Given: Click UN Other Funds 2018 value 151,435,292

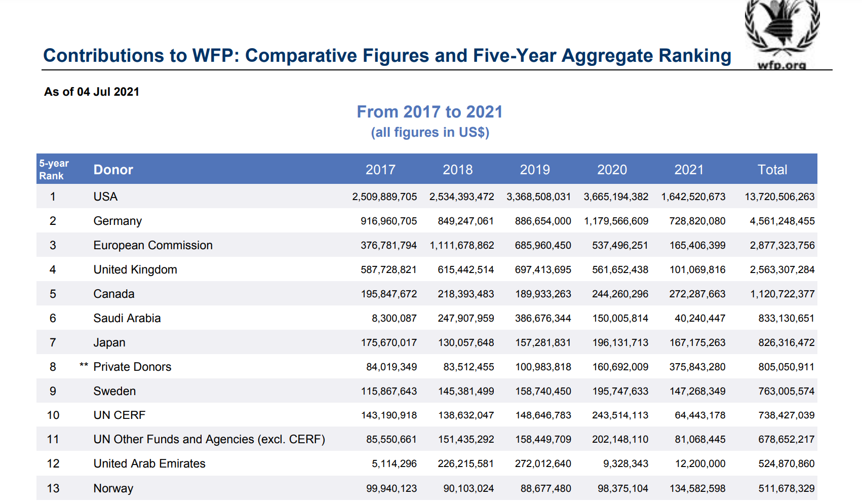Looking at the screenshot, I should click(x=466, y=439).
